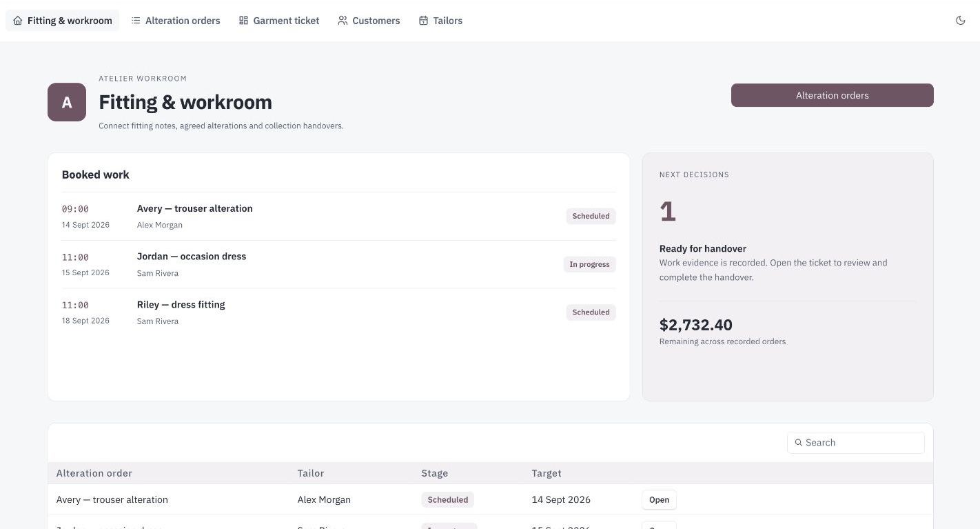The width and height of the screenshot is (980, 529).
Task: Click the atelier "A" logo badge
Action: click(67, 102)
